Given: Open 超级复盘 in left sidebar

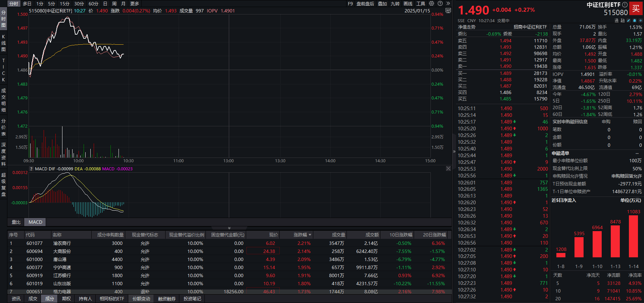Looking at the screenshot, I should point(3,184).
